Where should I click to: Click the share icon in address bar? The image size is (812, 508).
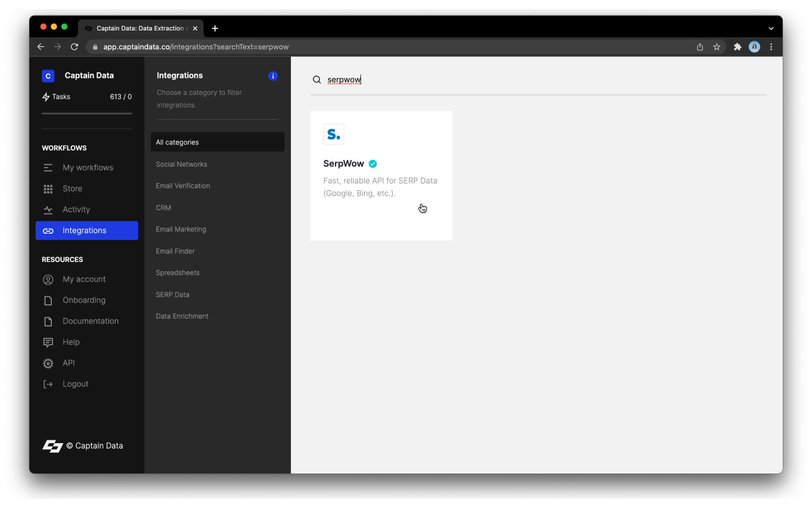click(700, 47)
